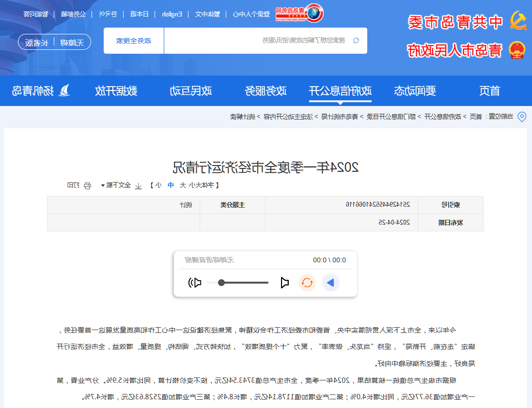Image resolution: width=532 pixels, height=408 pixels.
Task: Click inside the policy search input field
Action: (266, 41)
